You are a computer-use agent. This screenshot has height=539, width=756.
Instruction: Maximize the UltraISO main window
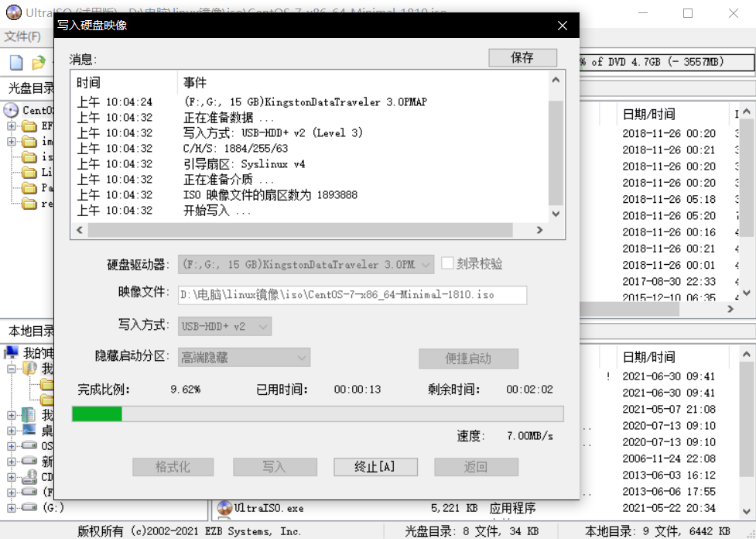pos(688,13)
